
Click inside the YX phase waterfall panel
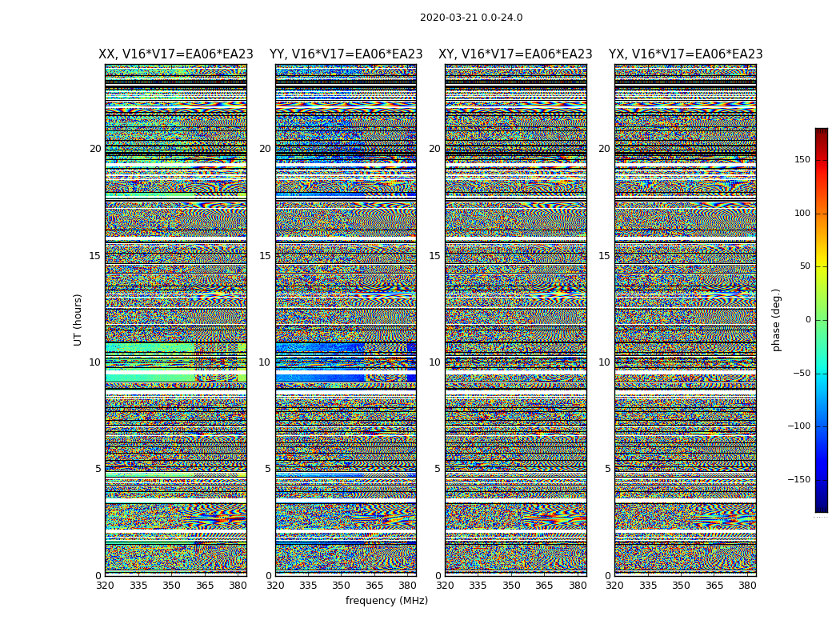(685, 320)
